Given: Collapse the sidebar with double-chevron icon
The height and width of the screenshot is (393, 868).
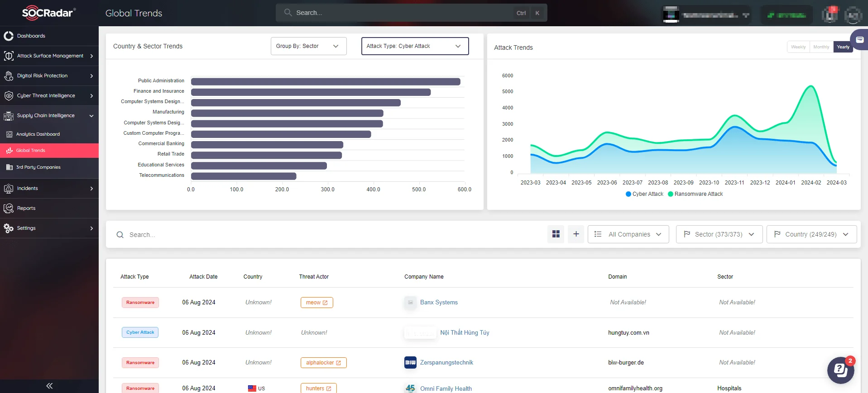Looking at the screenshot, I should (x=49, y=386).
